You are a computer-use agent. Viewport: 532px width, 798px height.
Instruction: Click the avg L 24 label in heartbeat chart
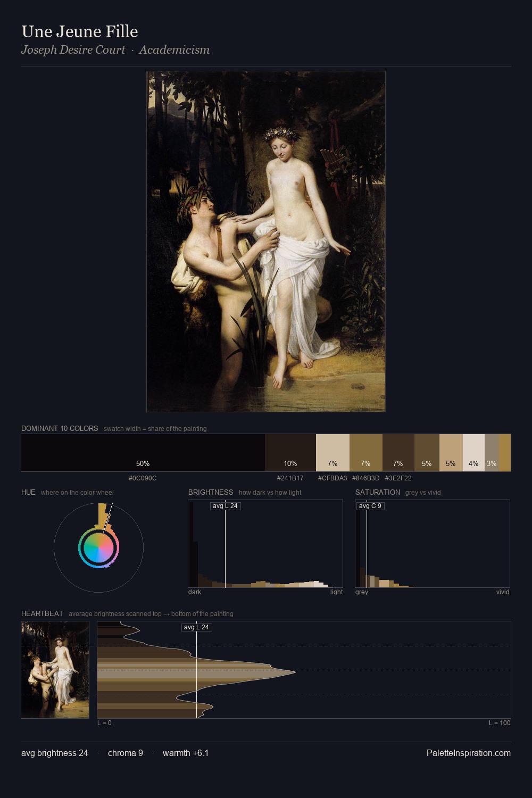point(197,627)
